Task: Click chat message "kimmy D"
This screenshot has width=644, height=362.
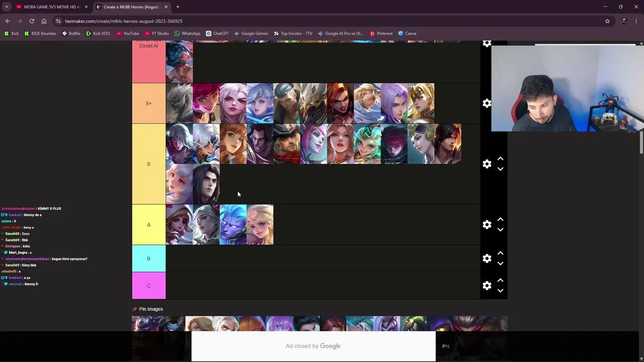Action: (31, 284)
